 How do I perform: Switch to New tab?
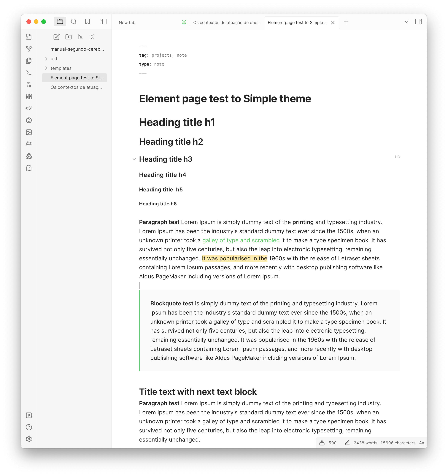pyautogui.click(x=127, y=23)
